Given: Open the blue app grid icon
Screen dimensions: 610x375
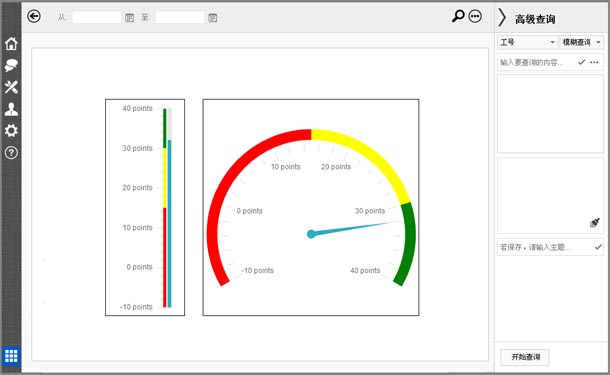Looking at the screenshot, I should tap(11, 356).
